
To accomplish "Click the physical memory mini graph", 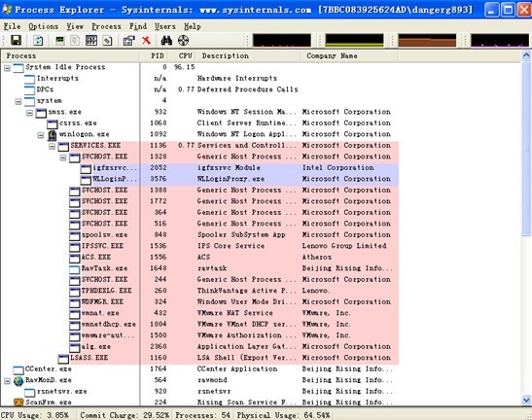I will point(427,41).
